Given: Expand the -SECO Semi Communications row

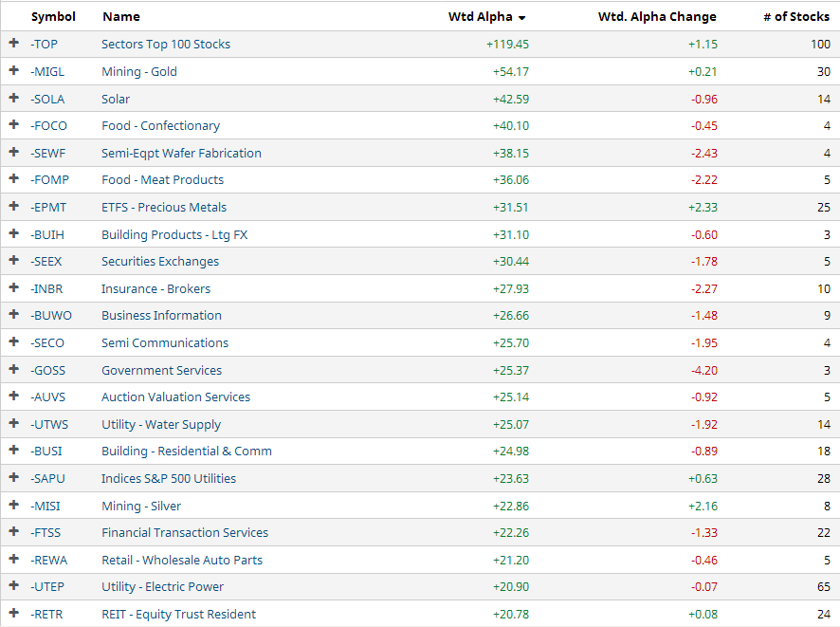Looking at the screenshot, I should 14,341.
